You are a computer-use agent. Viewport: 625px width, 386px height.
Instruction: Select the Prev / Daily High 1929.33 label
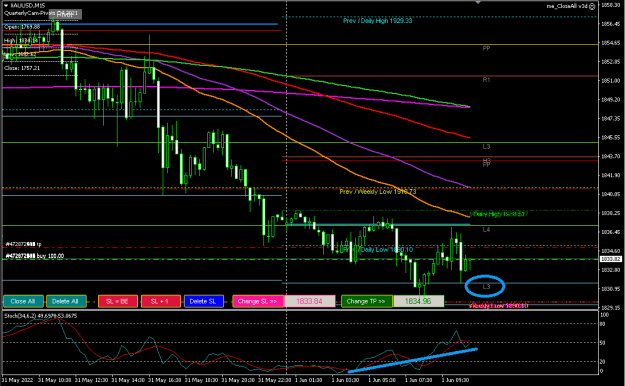click(x=377, y=20)
